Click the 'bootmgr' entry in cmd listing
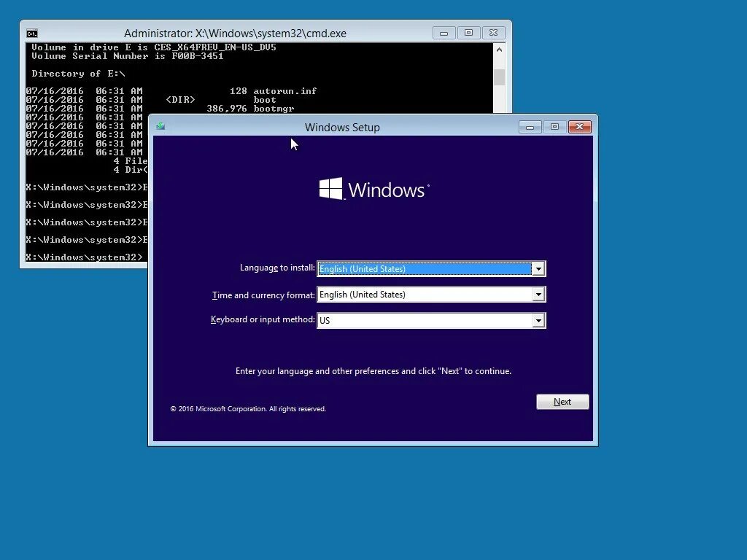This screenshot has height=560, width=747. (x=274, y=109)
